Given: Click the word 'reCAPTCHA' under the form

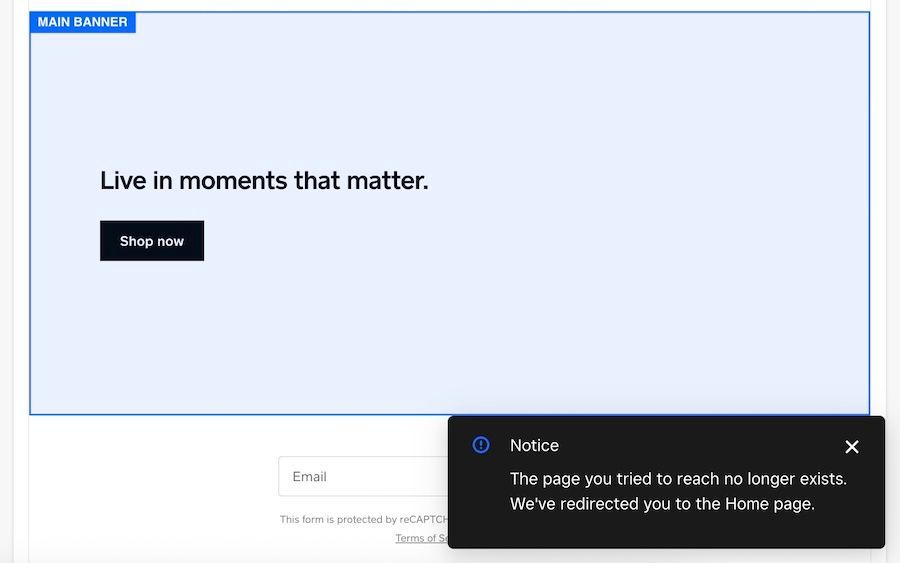Looking at the screenshot, I should pyautogui.click(x=424, y=519).
